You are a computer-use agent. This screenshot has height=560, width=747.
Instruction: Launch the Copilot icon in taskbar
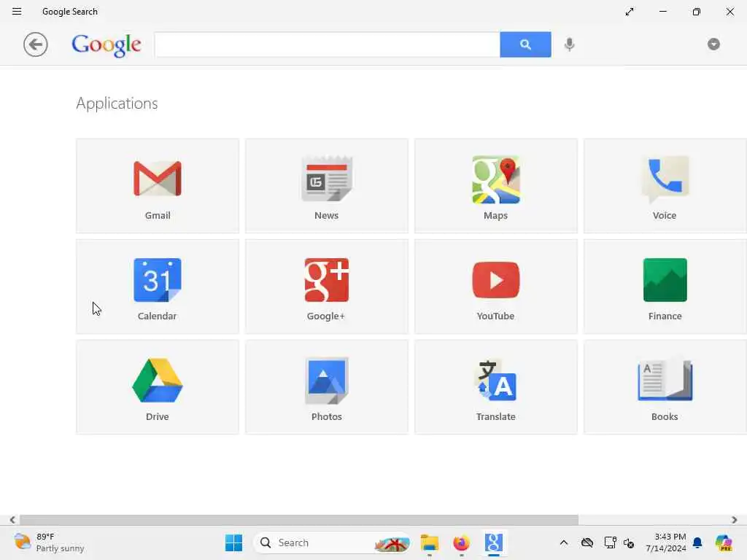tap(724, 542)
